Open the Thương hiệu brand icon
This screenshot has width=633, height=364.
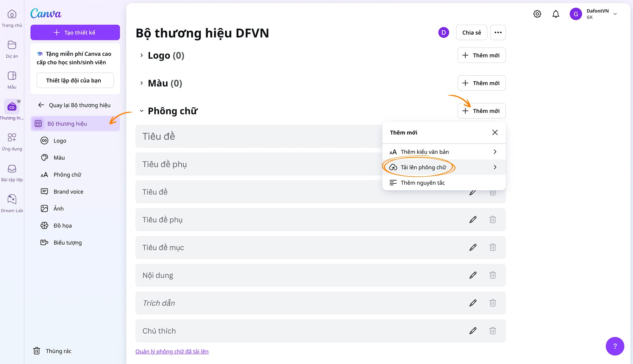coord(12,107)
